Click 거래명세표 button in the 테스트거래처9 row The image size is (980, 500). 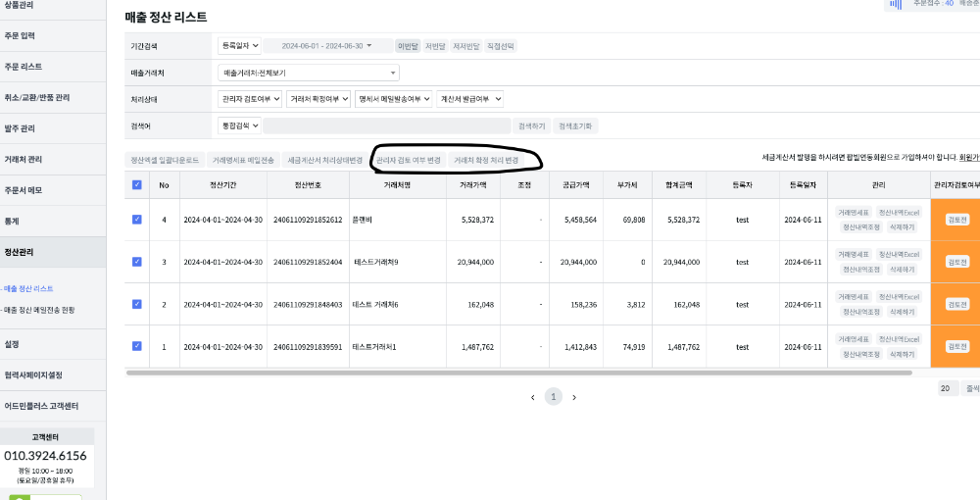tap(854, 254)
